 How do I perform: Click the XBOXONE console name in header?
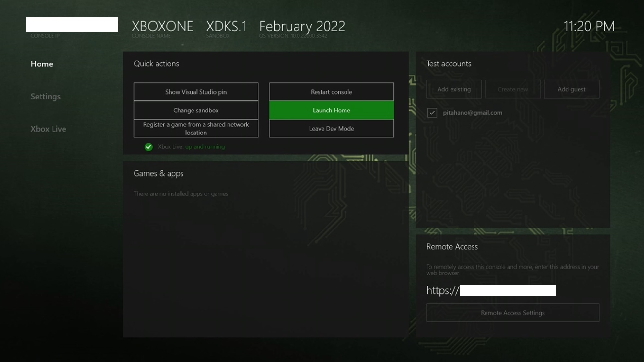coord(162,27)
